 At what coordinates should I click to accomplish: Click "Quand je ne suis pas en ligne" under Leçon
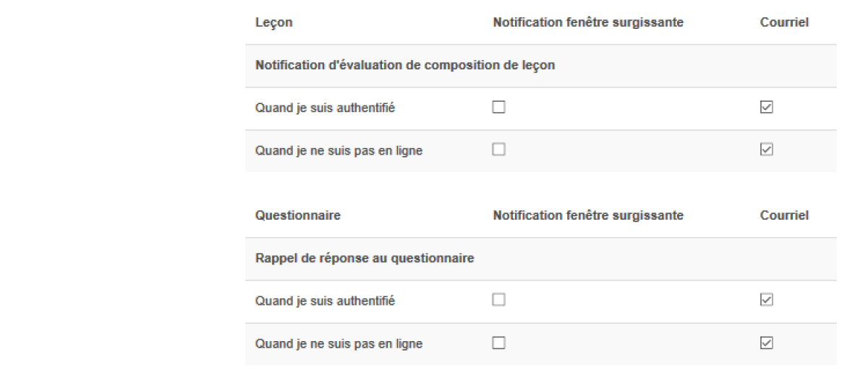tap(339, 151)
